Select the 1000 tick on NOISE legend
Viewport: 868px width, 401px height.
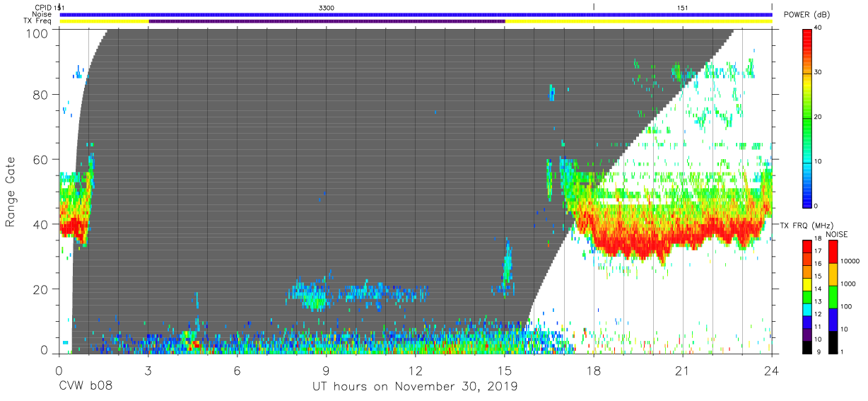pyautogui.click(x=847, y=284)
